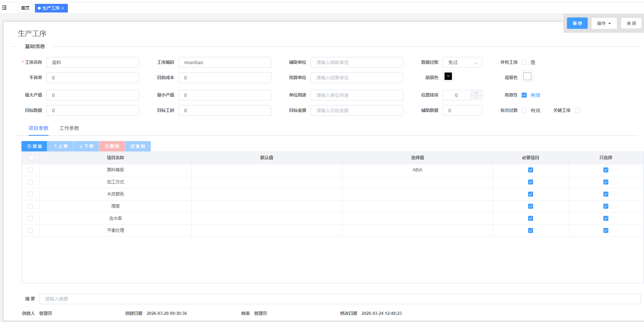Expand the 操作 dropdown menu
The height and width of the screenshot is (322, 644).
604,24
